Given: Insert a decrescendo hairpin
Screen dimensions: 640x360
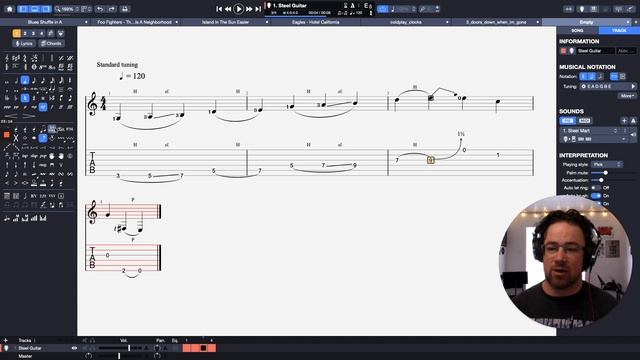Looking at the screenshot, I should 30,116.
